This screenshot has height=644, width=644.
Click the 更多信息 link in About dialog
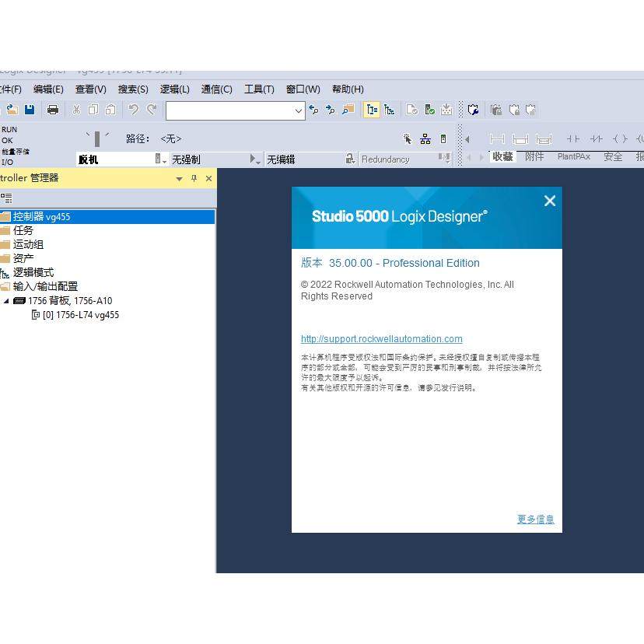(x=536, y=519)
